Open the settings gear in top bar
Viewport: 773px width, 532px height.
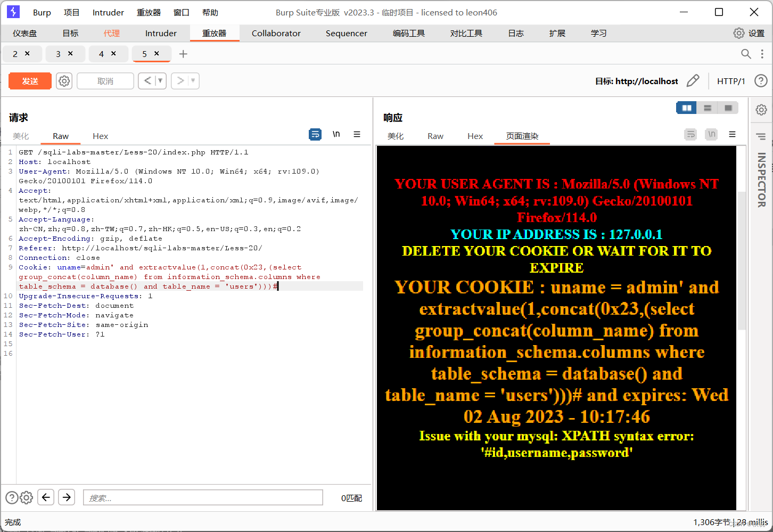[x=739, y=33]
